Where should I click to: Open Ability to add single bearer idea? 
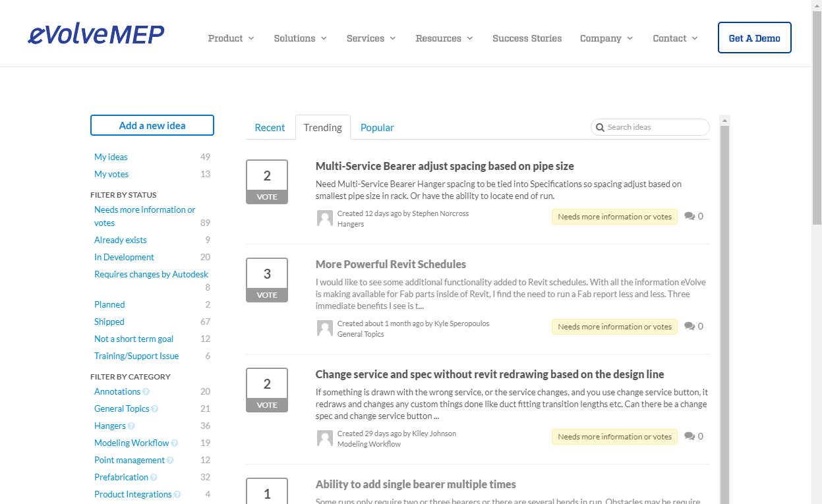416,484
